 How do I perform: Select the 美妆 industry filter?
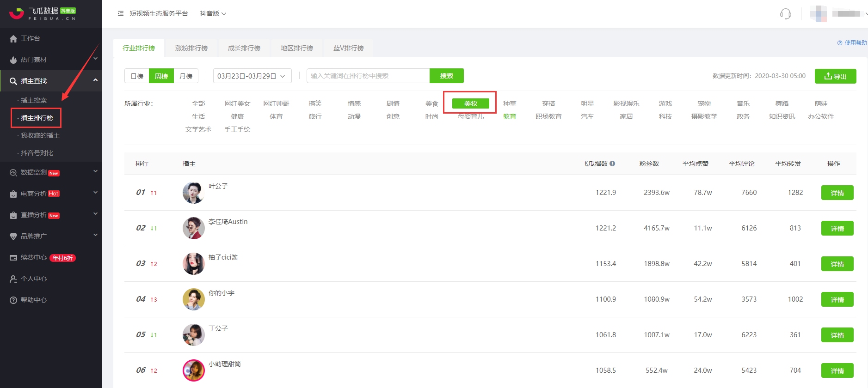471,103
